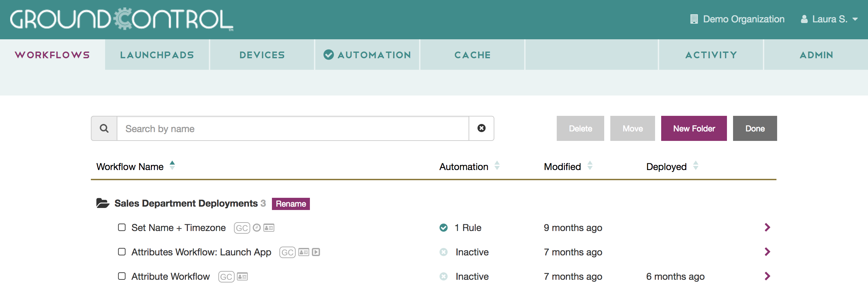Focus the Search by name field
The width and height of the screenshot is (868, 294).
[x=293, y=128]
